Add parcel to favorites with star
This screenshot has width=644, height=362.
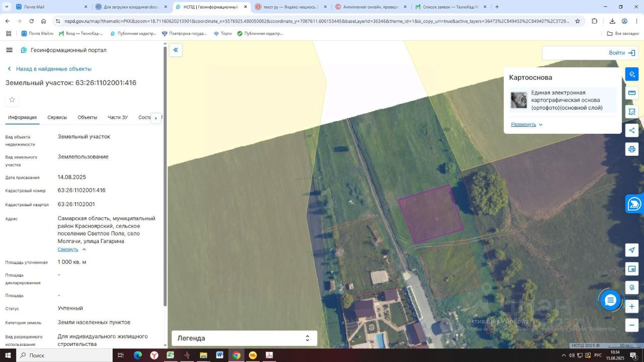[x=12, y=100]
